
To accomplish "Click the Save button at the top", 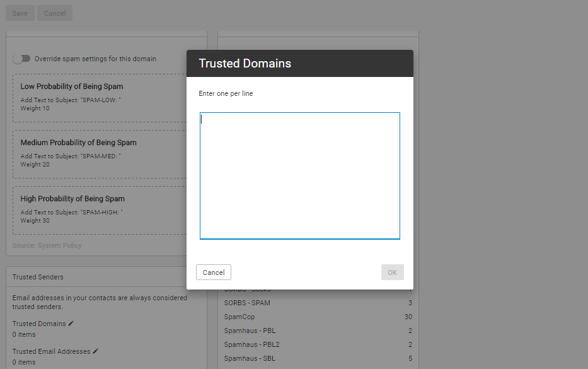I will (x=20, y=13).
